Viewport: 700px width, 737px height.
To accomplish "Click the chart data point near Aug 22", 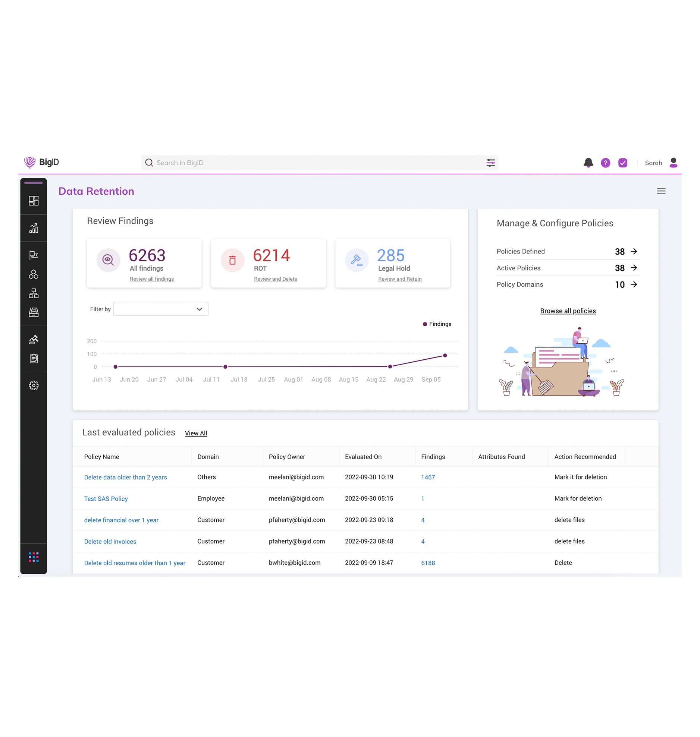I will pyautogui.click(x=390, y=367).
